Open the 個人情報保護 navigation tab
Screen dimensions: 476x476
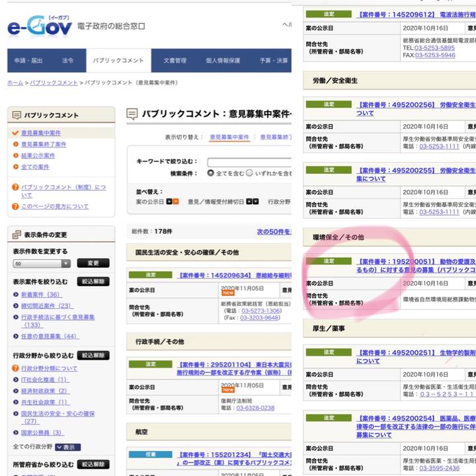[223, 61]
